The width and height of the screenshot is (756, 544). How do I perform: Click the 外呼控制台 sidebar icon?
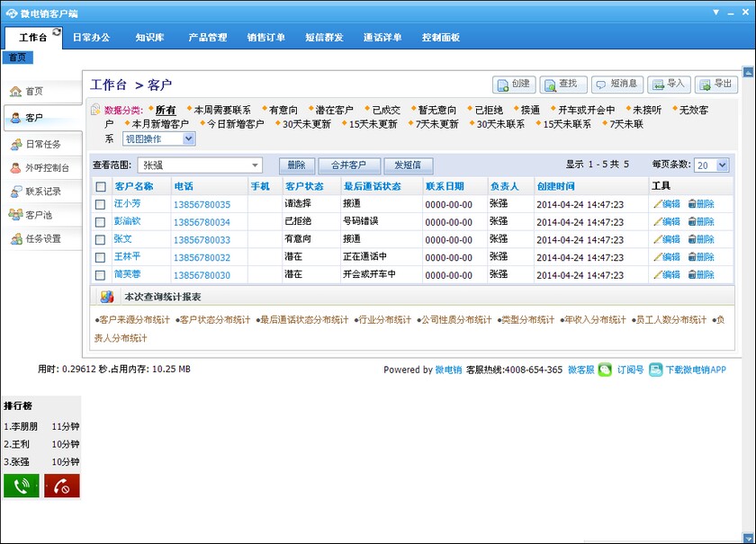click(16, 167)
